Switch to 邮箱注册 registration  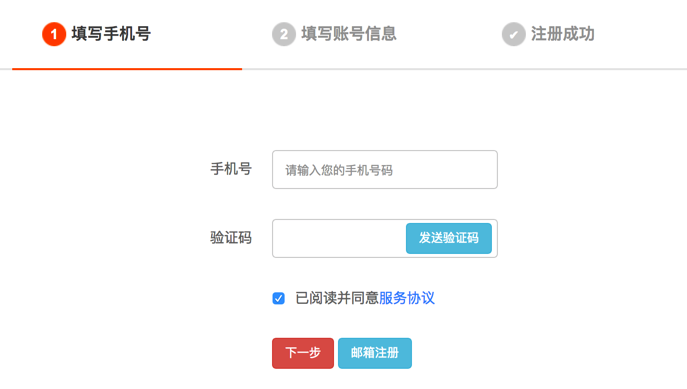[x=375, y=353]
